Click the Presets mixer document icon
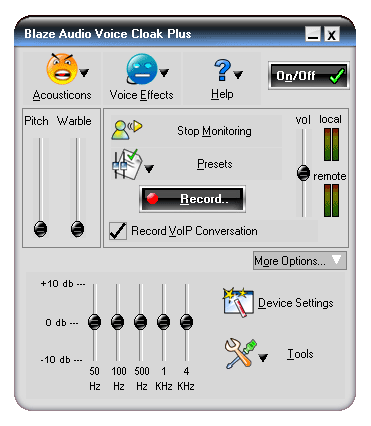 (127, 165)
